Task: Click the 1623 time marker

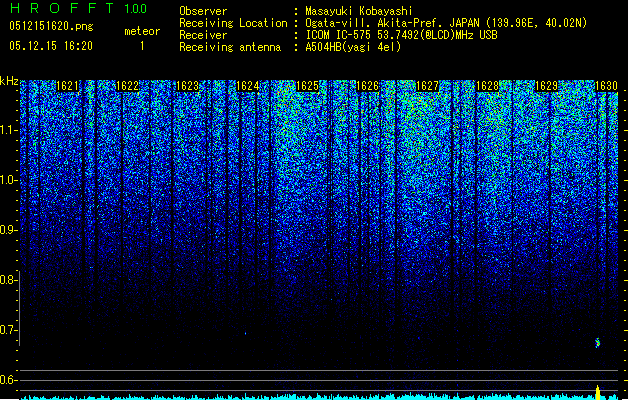Action: [x=187, y=86]
